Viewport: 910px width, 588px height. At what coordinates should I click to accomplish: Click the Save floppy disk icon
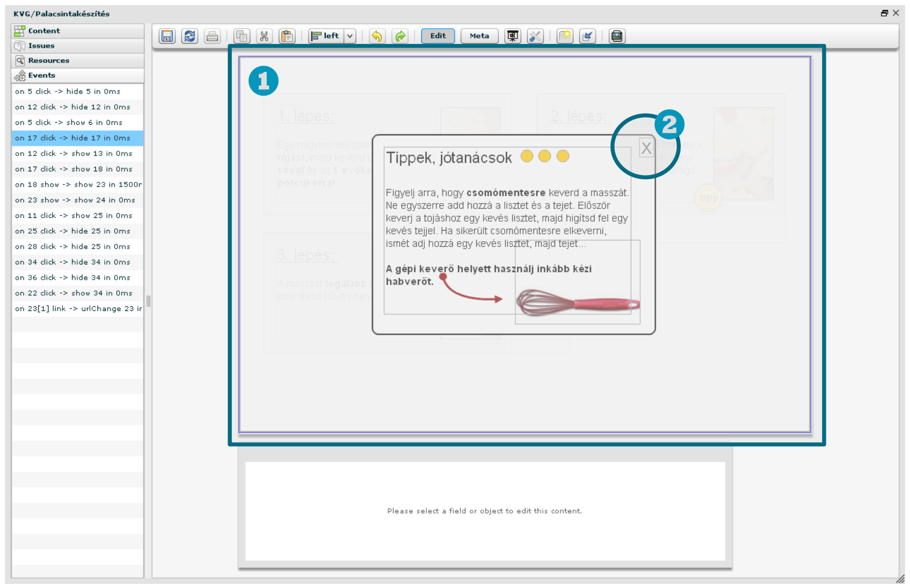(167, 36)
